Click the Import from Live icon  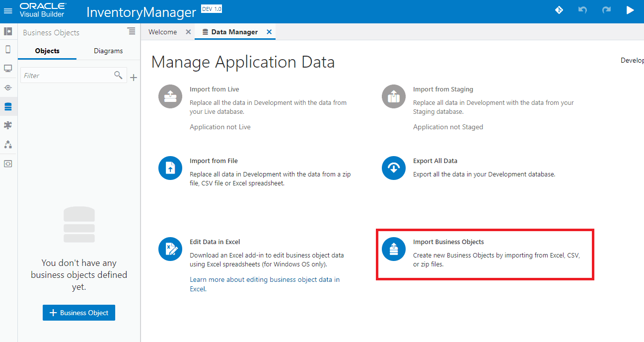tap(170, 96)
